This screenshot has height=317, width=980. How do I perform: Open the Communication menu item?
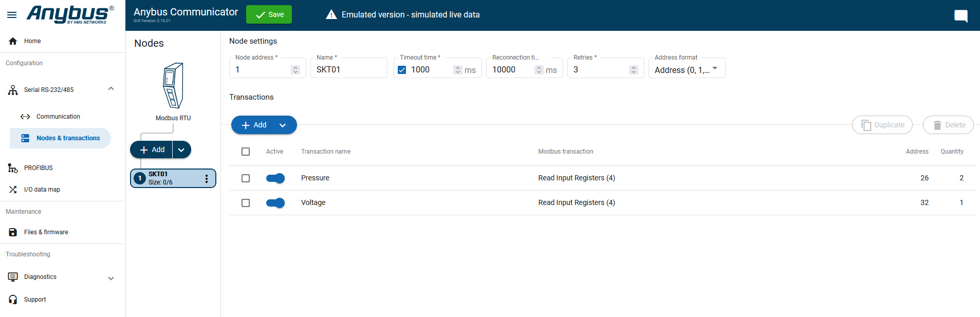click(x=58, y=117)
